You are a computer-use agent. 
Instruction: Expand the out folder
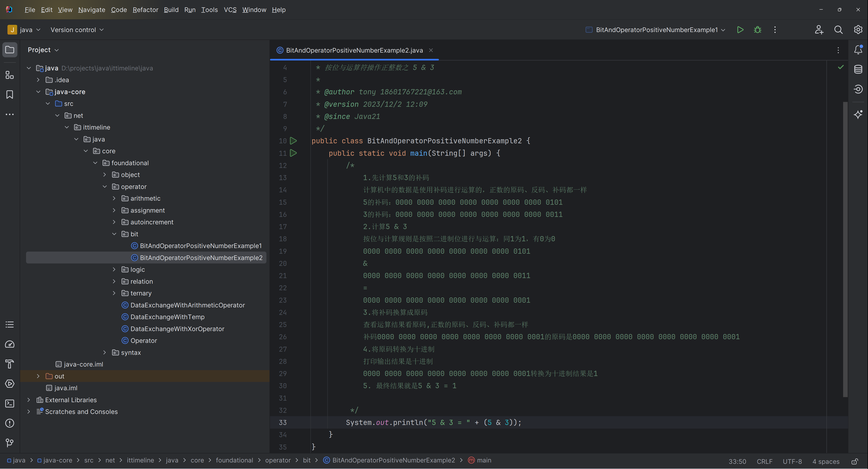click(38, 376)
